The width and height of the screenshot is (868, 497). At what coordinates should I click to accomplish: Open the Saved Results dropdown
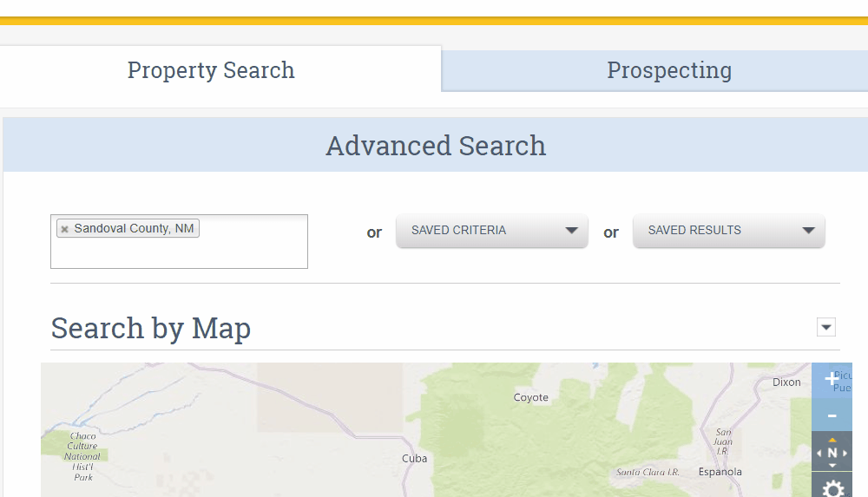(x=728, y=230)
